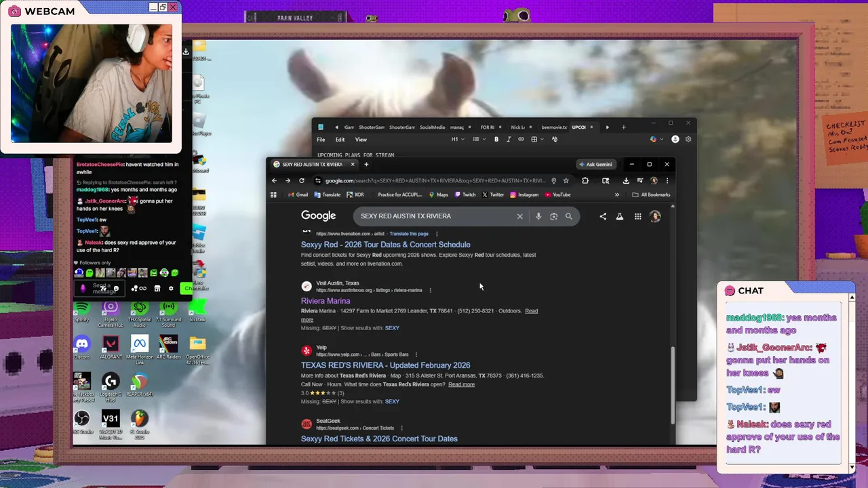This screenshot has width=868, height=488.
Task: Launch VALORANT desktop shortcut
Action: (111, 348)
